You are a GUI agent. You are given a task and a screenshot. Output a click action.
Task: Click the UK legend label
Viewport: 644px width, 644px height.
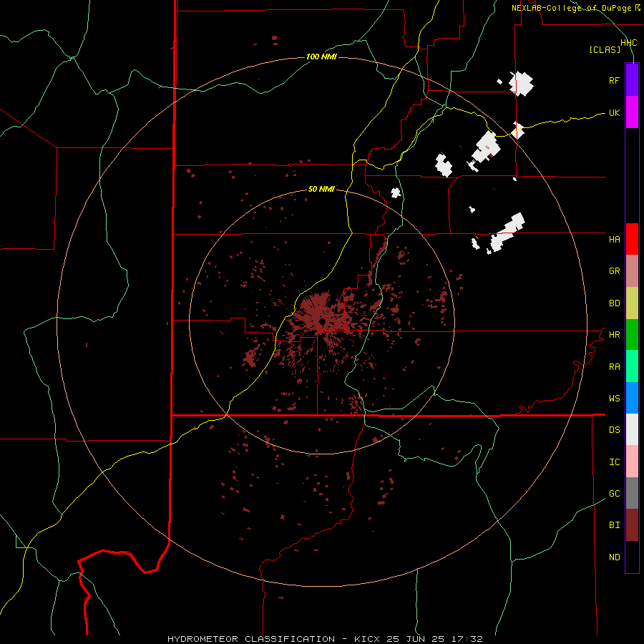[x=614, y=112]
